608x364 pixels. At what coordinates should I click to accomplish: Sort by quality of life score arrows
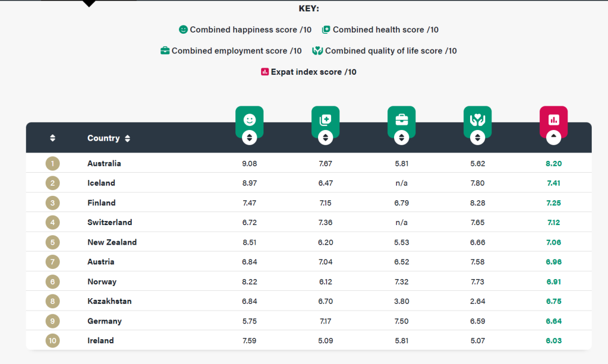[x=477, y=137]
